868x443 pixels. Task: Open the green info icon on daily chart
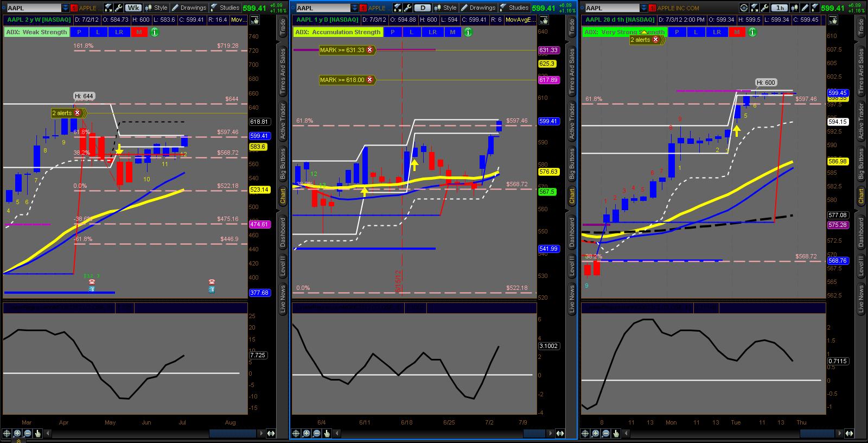click(468, 32)
